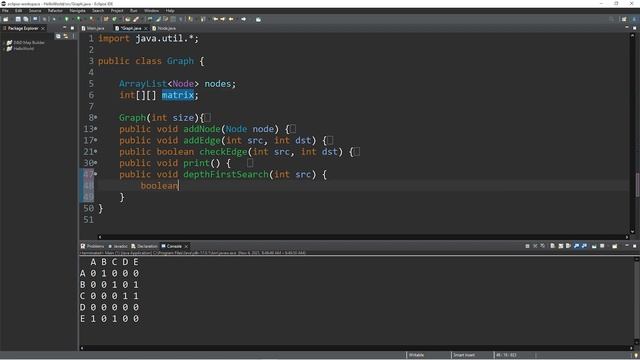This screenshot has width=640, height=360.
Task: Click Remove All Terminated Launches icon
Action: click(542, 246)
